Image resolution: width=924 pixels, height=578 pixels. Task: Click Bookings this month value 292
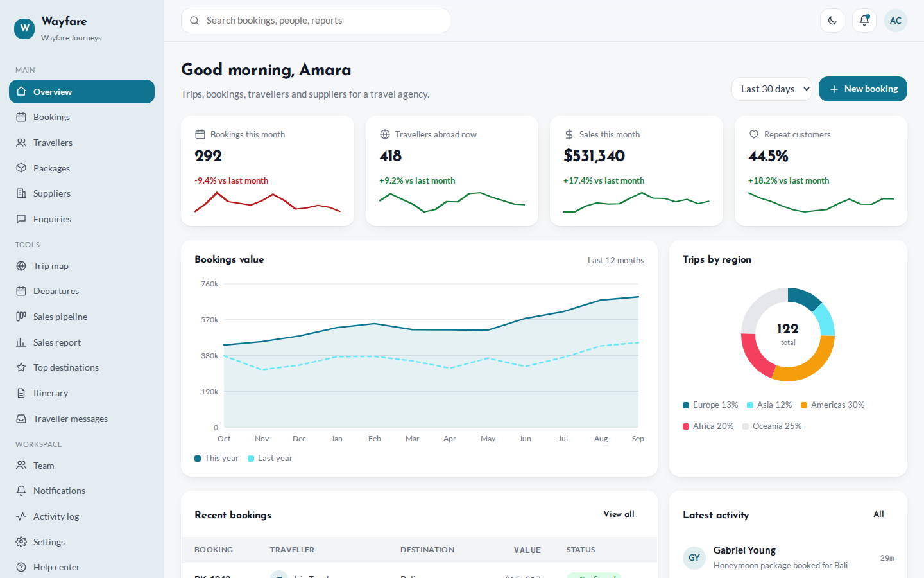(x=209, y=156)
